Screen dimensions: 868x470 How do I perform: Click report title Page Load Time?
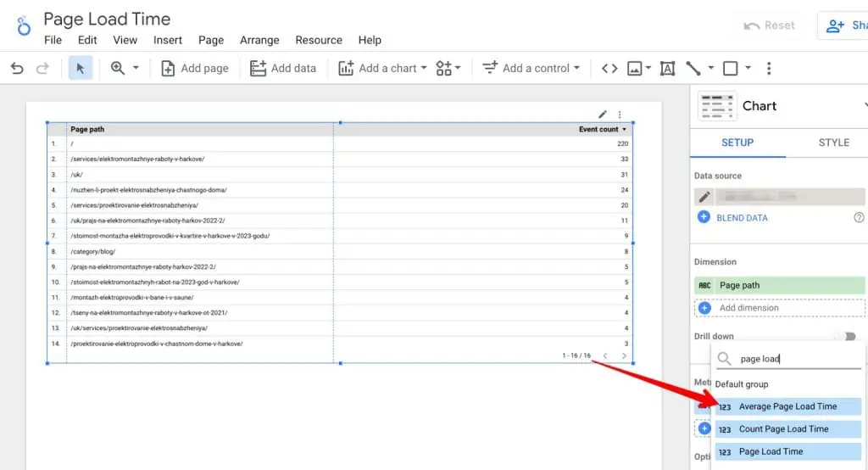pyautogui.click(x=107, y=19)
